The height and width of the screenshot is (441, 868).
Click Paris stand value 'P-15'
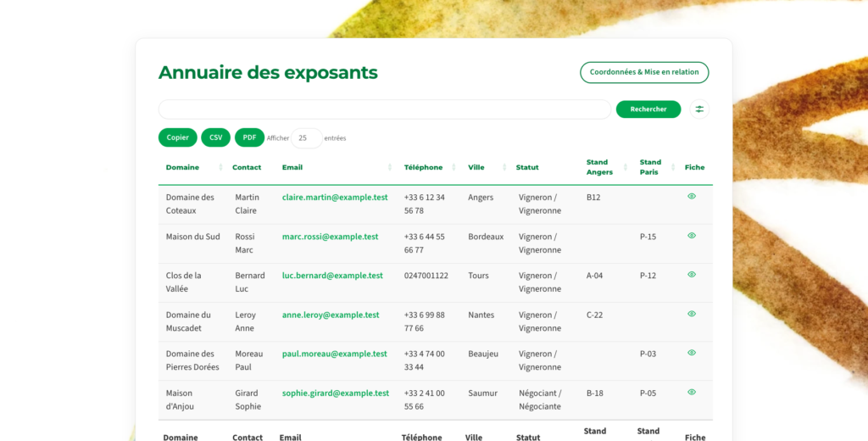pyautogui.click(x=648, y=237)
